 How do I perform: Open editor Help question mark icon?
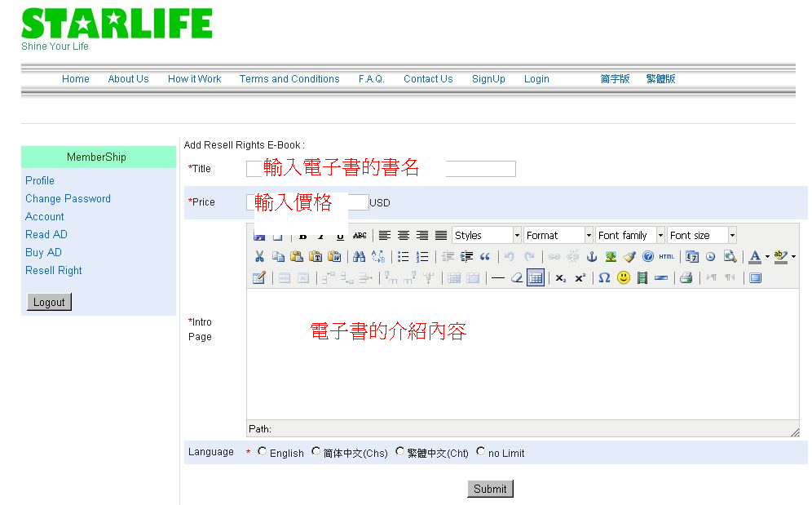[648, 256]
